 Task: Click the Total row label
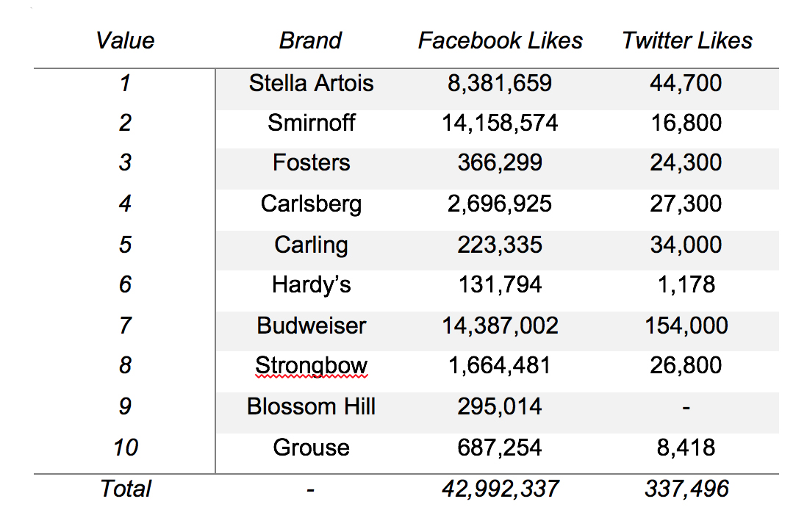(x=126, y=489)
